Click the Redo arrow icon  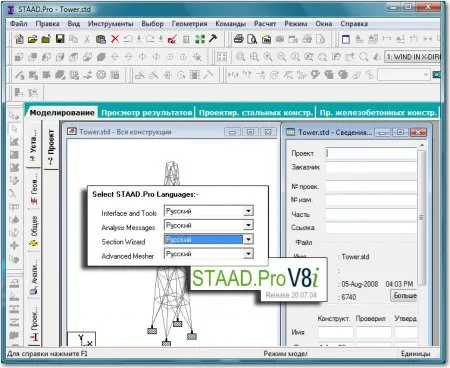(150, 39)
